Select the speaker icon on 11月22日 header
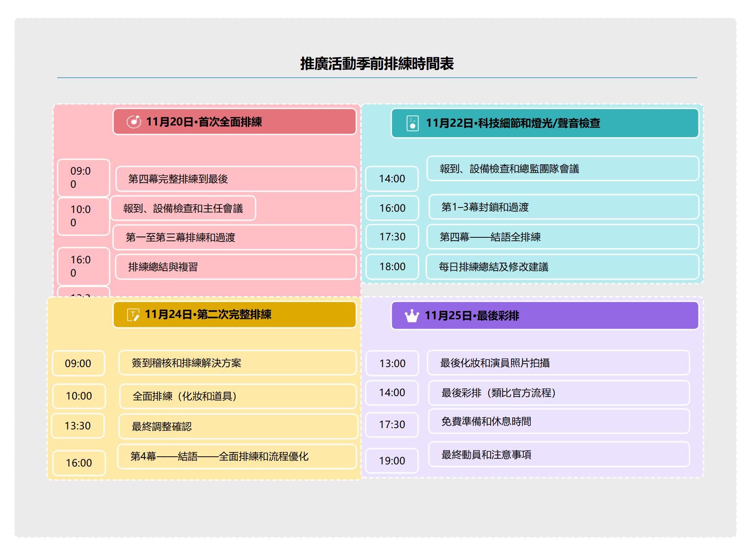751x560 pixels. (412, 124)
